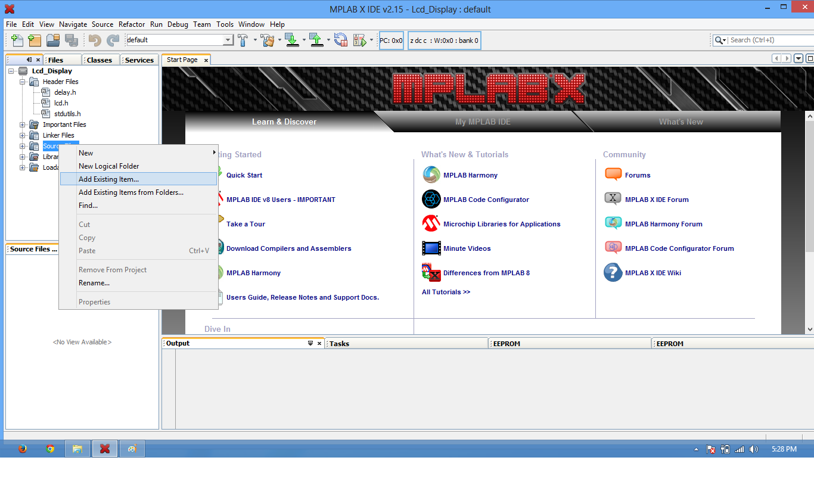The height and width of the screenshot is (504, 814).
Task: Close the Start Page tab
Action: [x=206, y=60]
